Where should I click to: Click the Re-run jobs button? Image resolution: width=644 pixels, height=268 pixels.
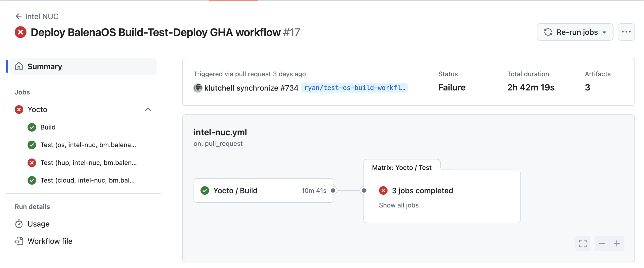pos(575,32)
